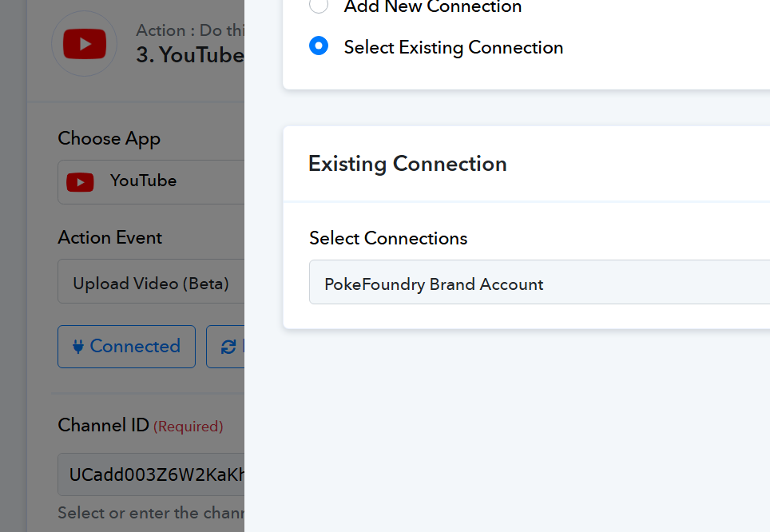This screenshot has height=532, width=770.
Task: Click the refresh icon button beside Connected
Action: (226, 347)
